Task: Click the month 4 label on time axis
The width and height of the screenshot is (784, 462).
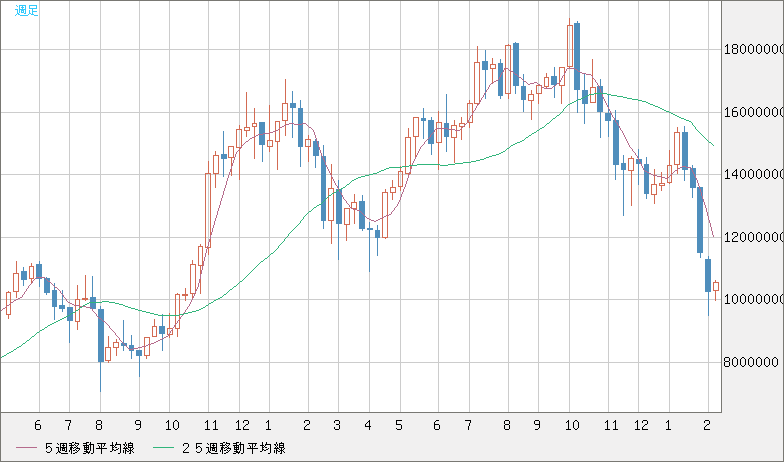Action: point(368,426)
